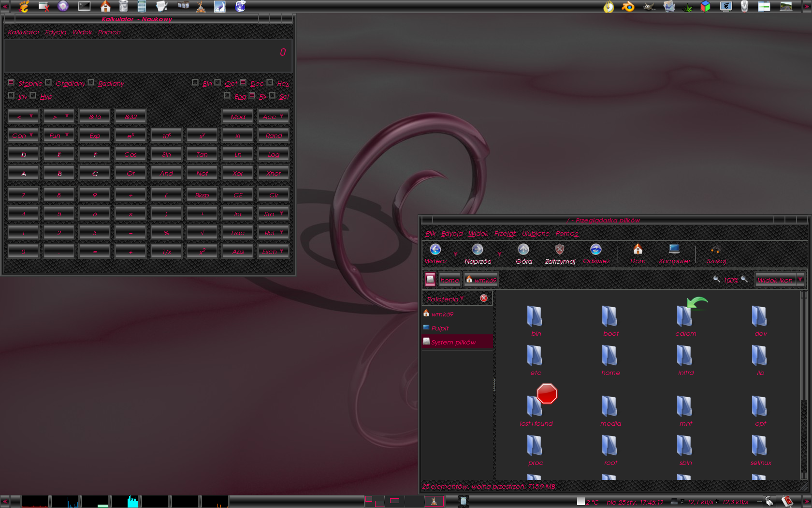Click the Xor button in calculator
812x508 pixels.
238,173
